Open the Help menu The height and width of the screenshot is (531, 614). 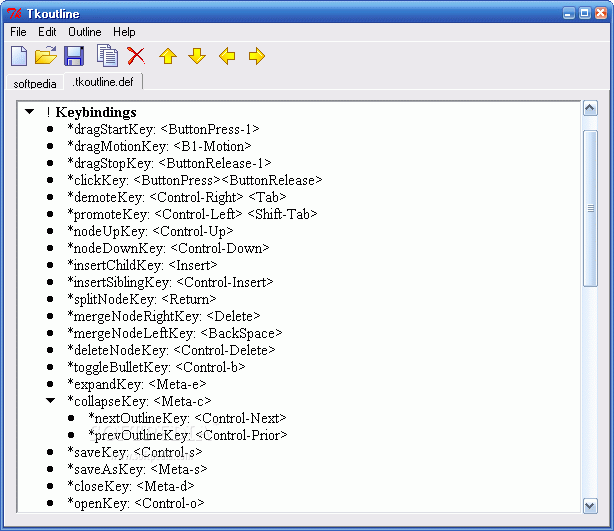[124, 32]
